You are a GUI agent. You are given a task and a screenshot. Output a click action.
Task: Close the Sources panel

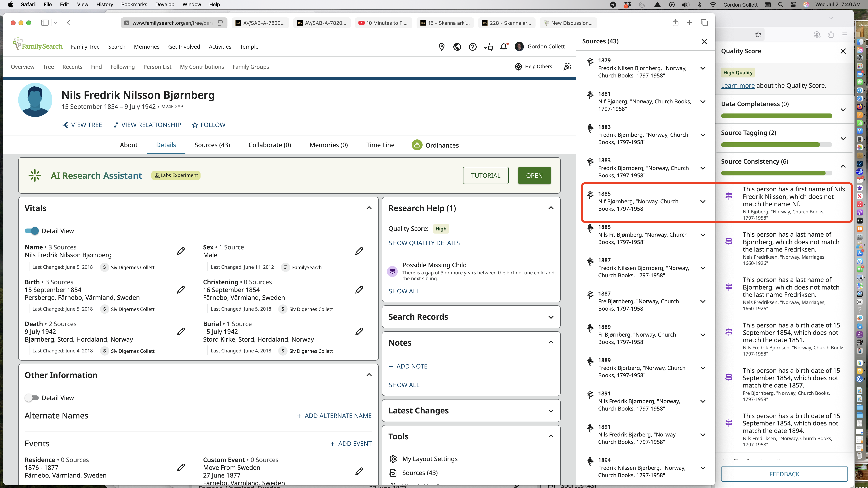point(704,41)
